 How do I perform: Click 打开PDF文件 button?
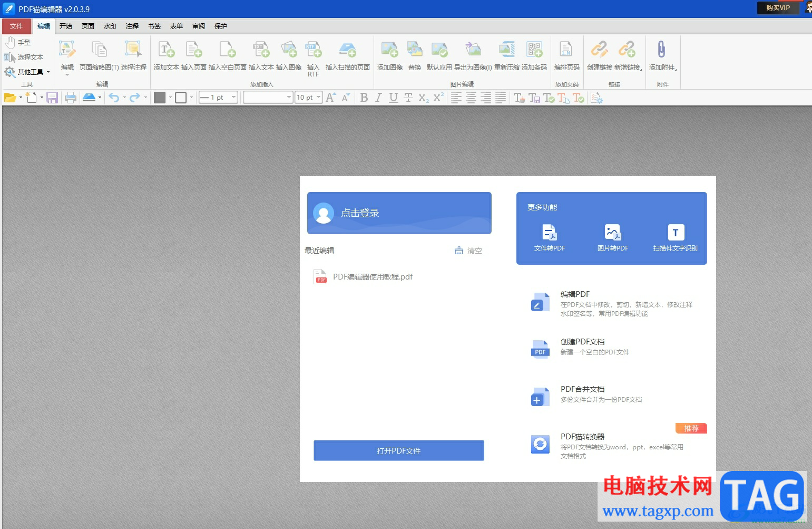point(399,450)
